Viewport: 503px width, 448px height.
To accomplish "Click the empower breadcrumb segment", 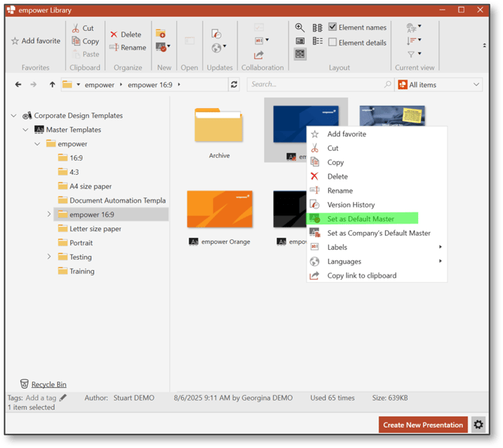I will pos(99,85).
